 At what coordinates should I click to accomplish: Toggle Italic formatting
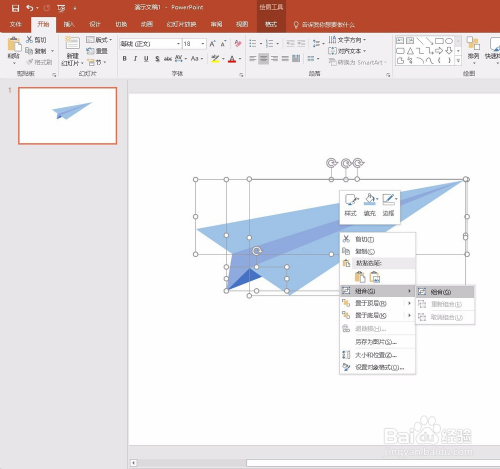(x=135, y=59)
